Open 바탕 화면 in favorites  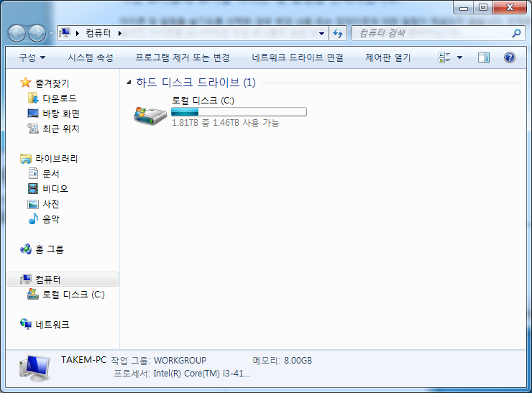tap(61, 114)
